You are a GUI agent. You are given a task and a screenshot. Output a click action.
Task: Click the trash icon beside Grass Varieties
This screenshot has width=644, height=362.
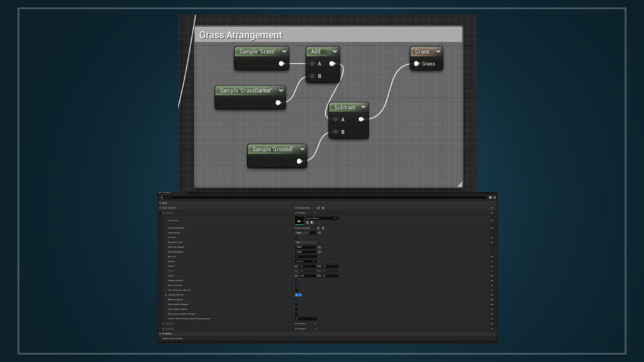pos(323,208)
